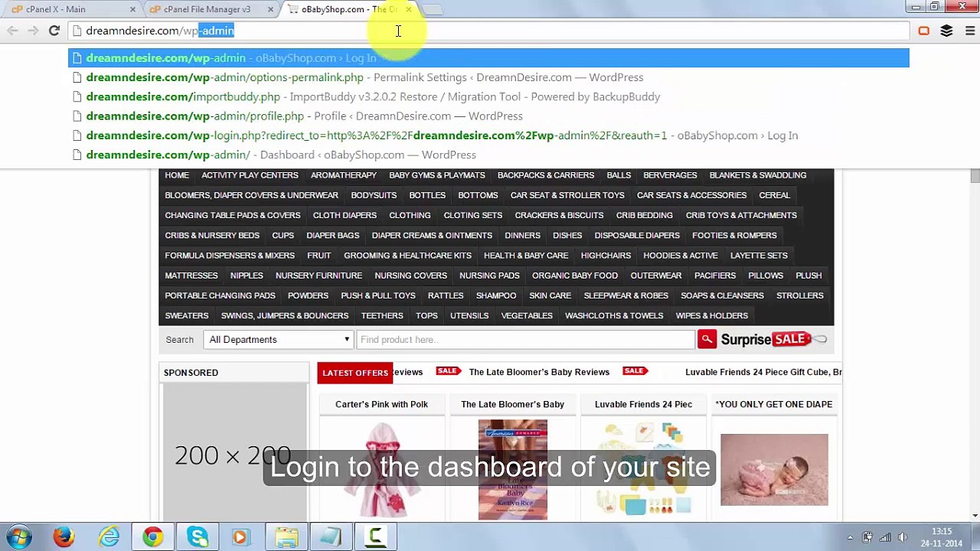
Task: Launch Firefox from the taskbar
Action: (64, 537)
